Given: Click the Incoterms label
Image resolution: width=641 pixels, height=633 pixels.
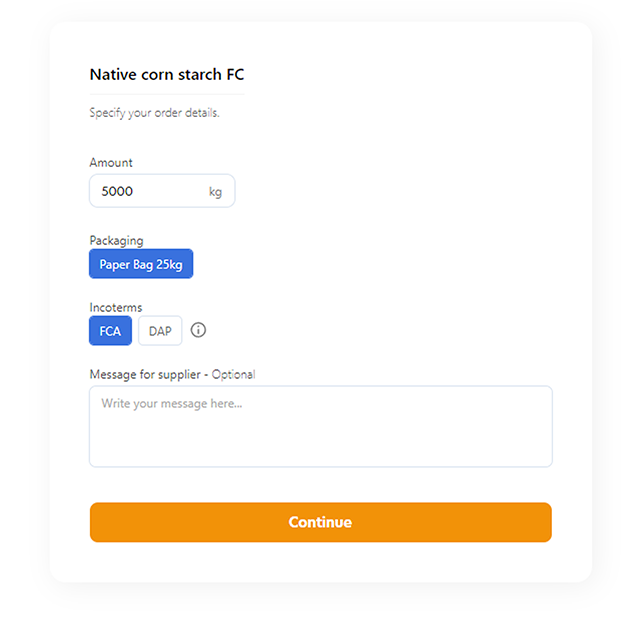Looking at the screenshot, I should 116,308.
